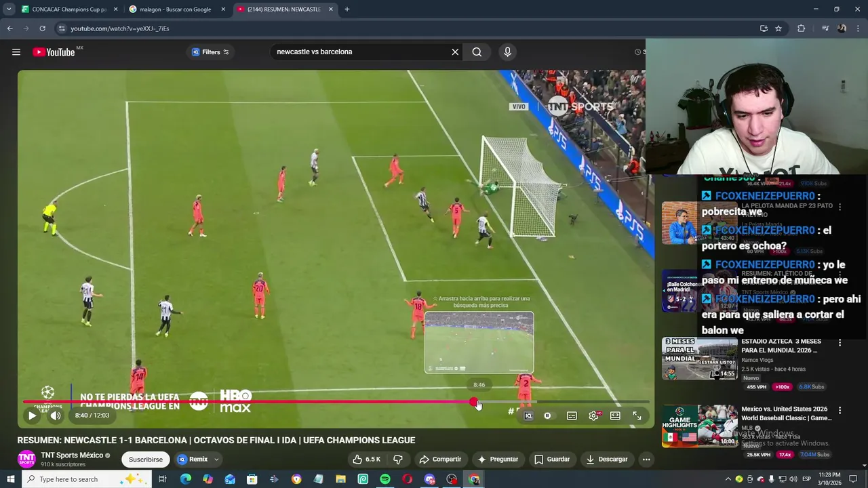
Task: Open the YouTube hamburger guide menu
Action: (x=16, y=52)
